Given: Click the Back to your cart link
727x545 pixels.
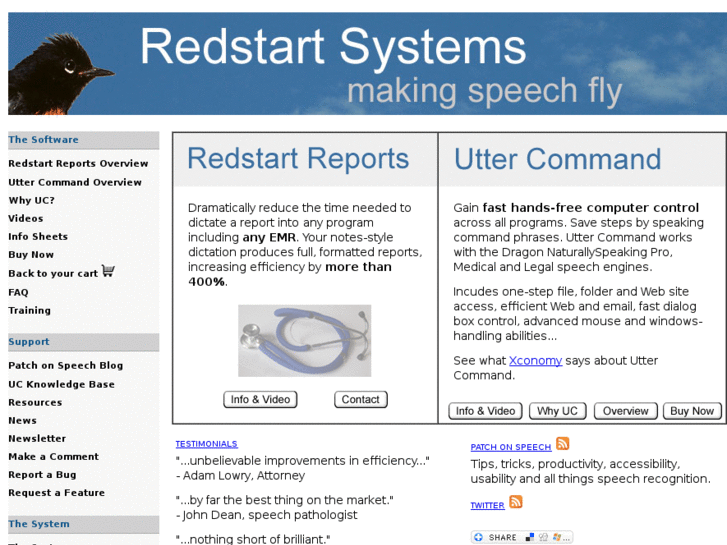Looking at the screenshot, I should (x=53, y=273).
